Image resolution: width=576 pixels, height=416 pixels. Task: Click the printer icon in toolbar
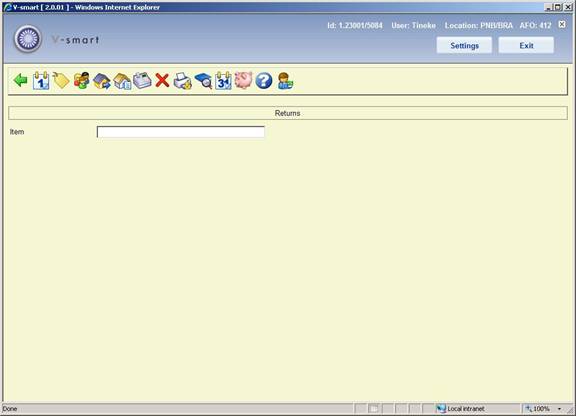(182, 80)
